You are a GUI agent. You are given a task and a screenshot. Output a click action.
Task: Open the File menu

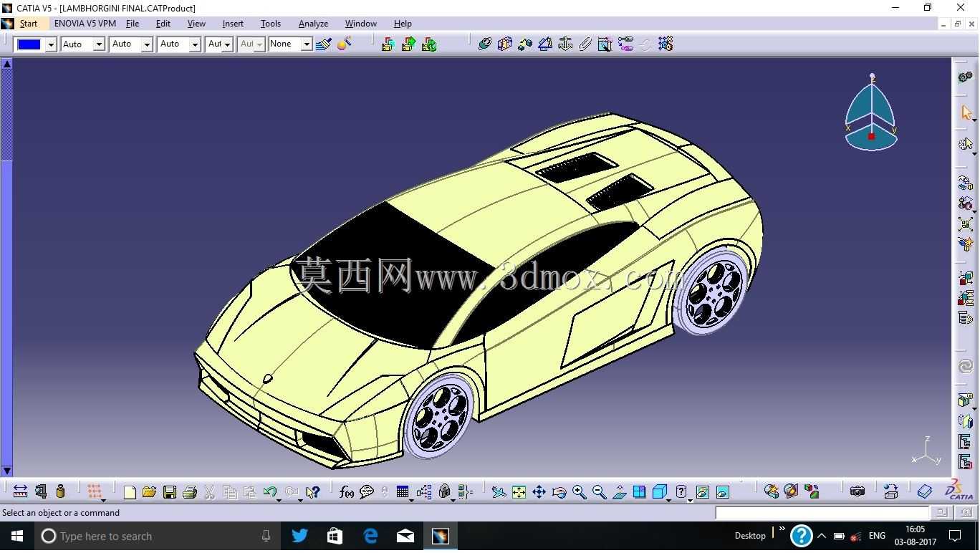pyautogui.click(x=133, y=24)
